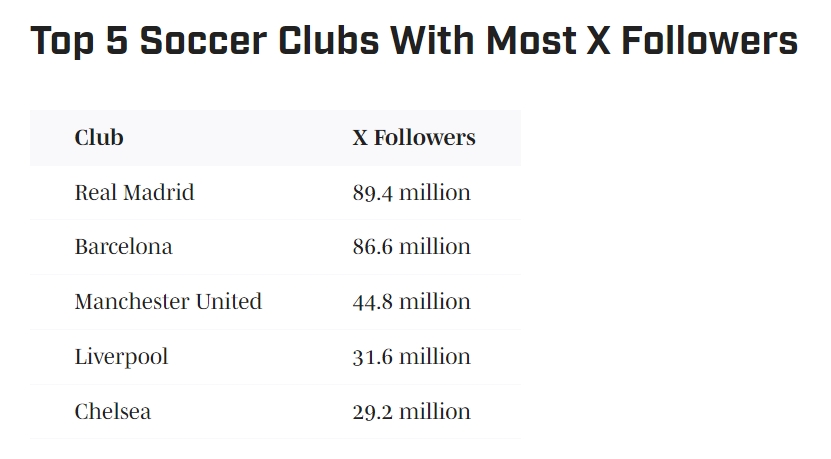Image resolution: width=831 pixels, height=459 pixels.
Task: Select the 44.8 million follower count
Action: coord(411,302)
